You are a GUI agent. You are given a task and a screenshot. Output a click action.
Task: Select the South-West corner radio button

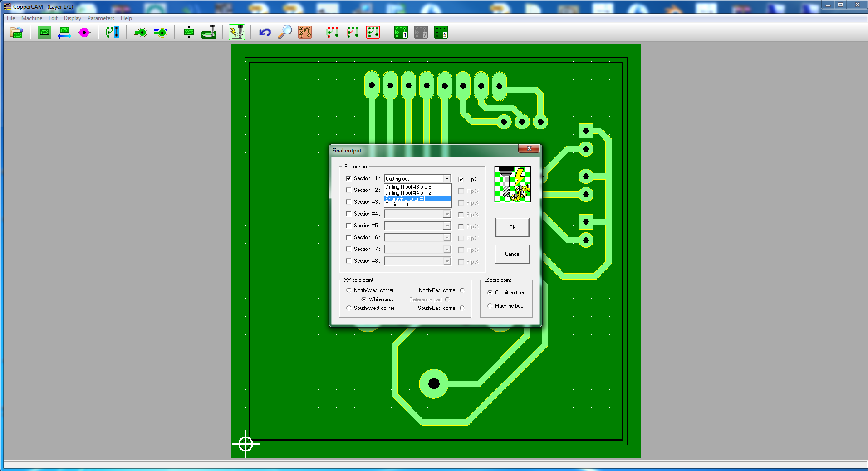click(348, 308)
